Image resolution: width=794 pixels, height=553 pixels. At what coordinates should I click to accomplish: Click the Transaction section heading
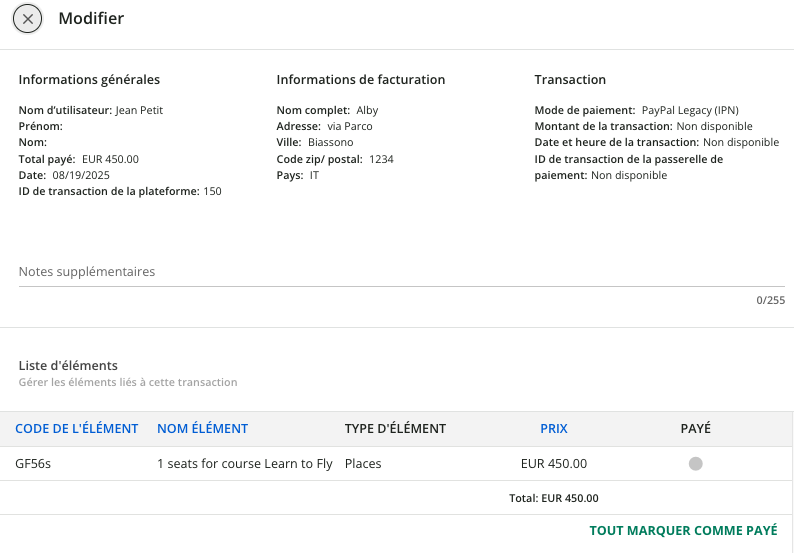570,80
